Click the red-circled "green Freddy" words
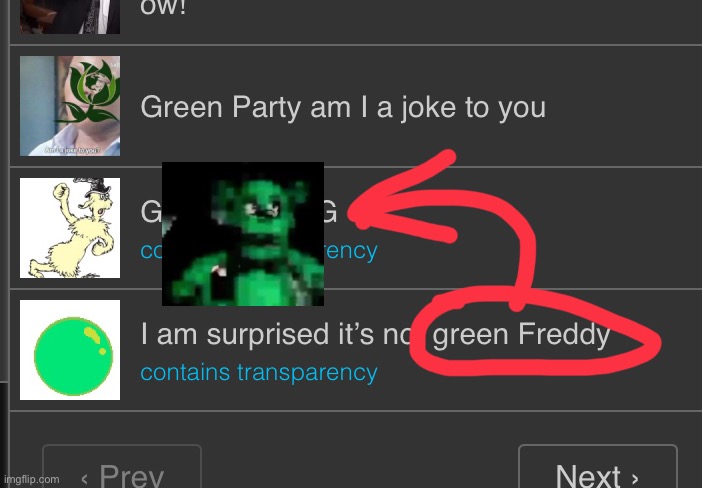The width and height of the screenshot is (702, 488). (521, 335)
